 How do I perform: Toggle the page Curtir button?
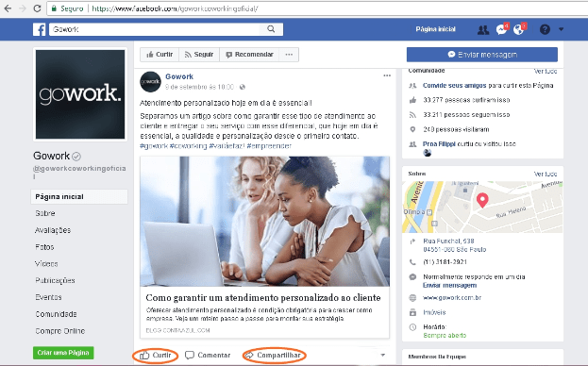pos(160,55)
